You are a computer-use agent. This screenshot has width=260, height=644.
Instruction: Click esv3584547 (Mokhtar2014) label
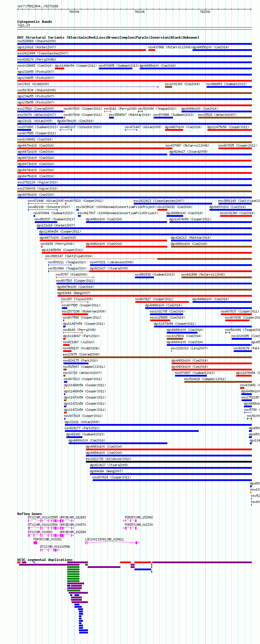tap(130, 115)
